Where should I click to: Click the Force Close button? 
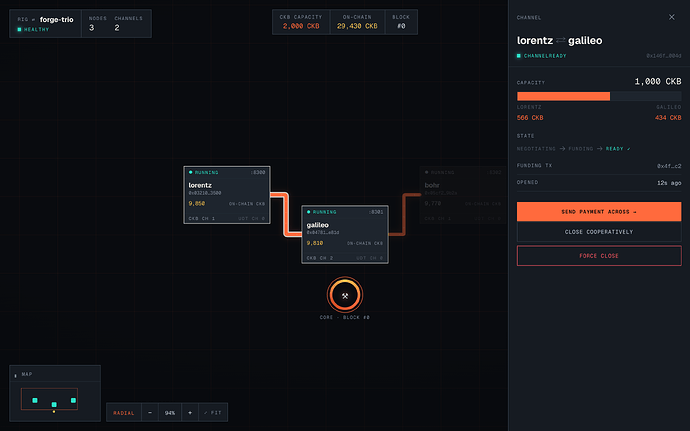point(599,256)
